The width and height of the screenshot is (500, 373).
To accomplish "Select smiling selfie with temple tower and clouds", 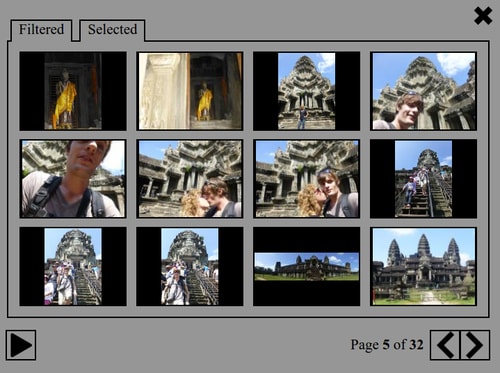I will tap(423, 91).
